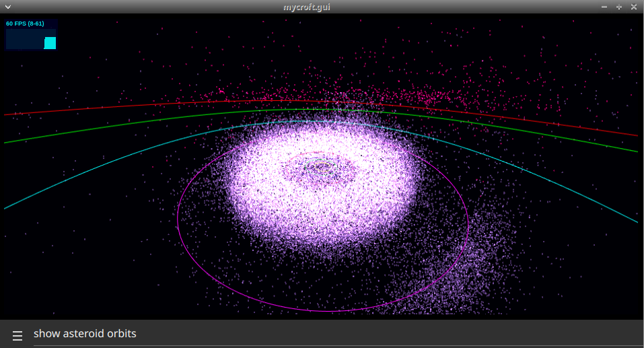Image resolution: width=644 pixels, height=348 pixels.
Task: Click the dark blue FPS graph background
Action: (25, 39)
